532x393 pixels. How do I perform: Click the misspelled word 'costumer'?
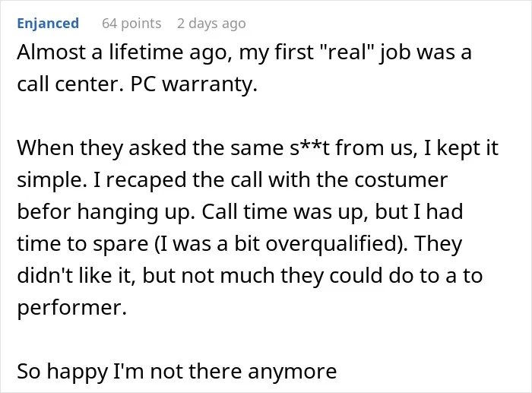click(x=401, y=180)
